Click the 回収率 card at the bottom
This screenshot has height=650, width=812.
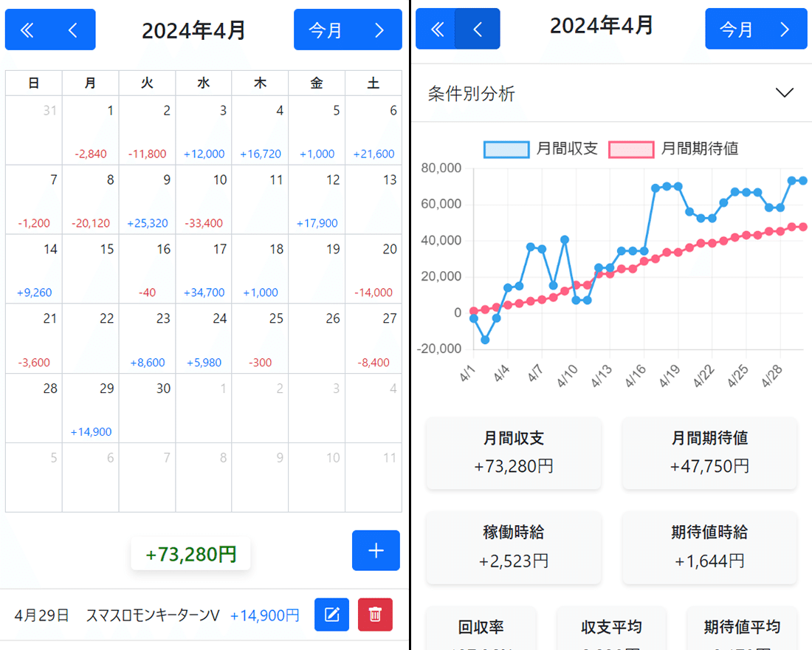[x=481, y=632]
